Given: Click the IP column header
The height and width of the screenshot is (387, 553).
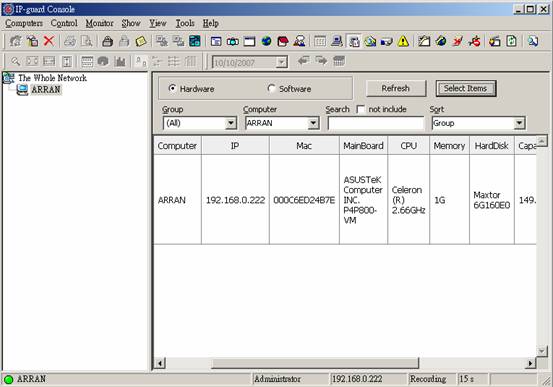Looking at the screenshot, I should (x=235, y=146).
